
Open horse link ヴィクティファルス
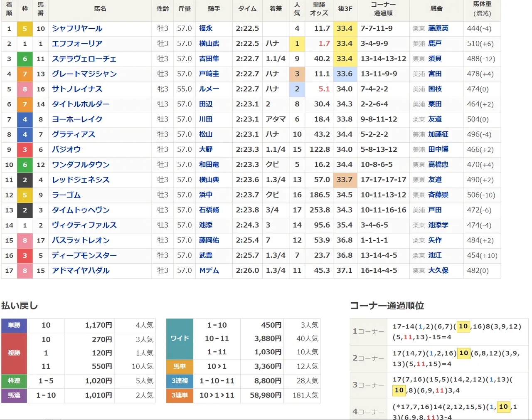84,225
